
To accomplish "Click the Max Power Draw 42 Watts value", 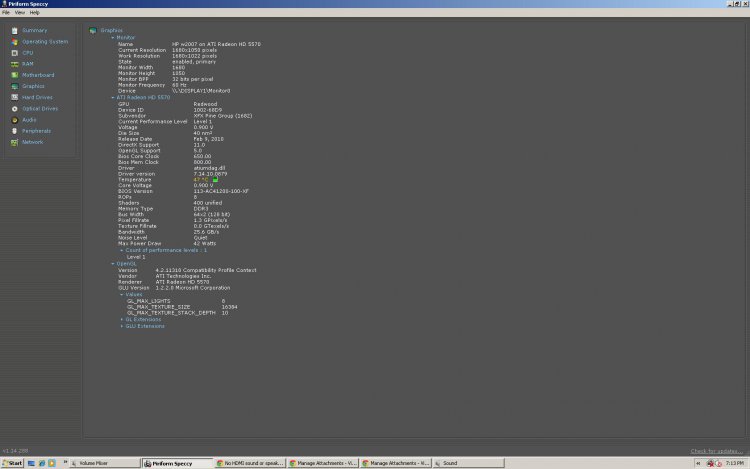I will [x=205, y=243].
